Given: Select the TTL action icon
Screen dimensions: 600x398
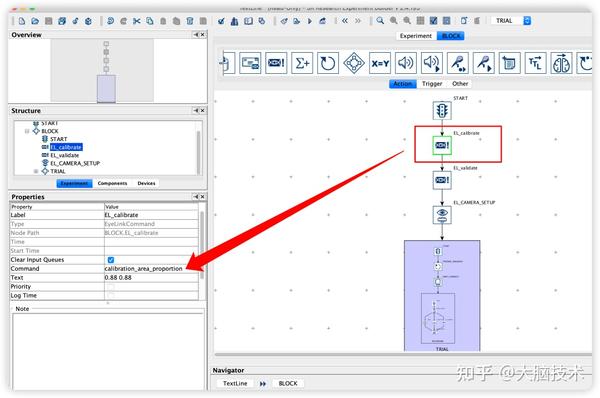Looking at the screenshot, I should point(535,63).
